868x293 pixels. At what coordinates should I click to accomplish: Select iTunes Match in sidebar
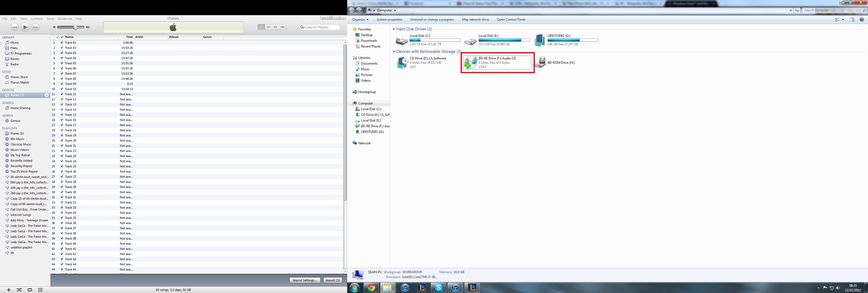[x=20, y=82]
